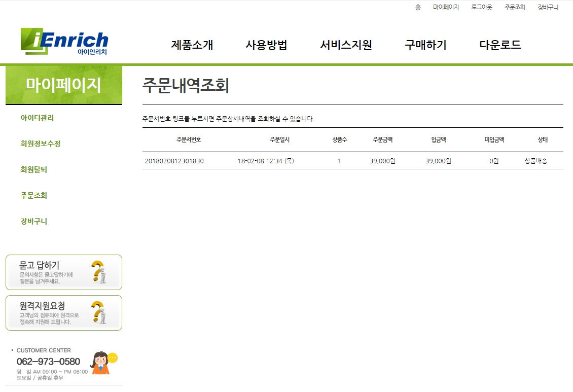Click the question mark icon on 원격지원요청

(x=98, y=312)
